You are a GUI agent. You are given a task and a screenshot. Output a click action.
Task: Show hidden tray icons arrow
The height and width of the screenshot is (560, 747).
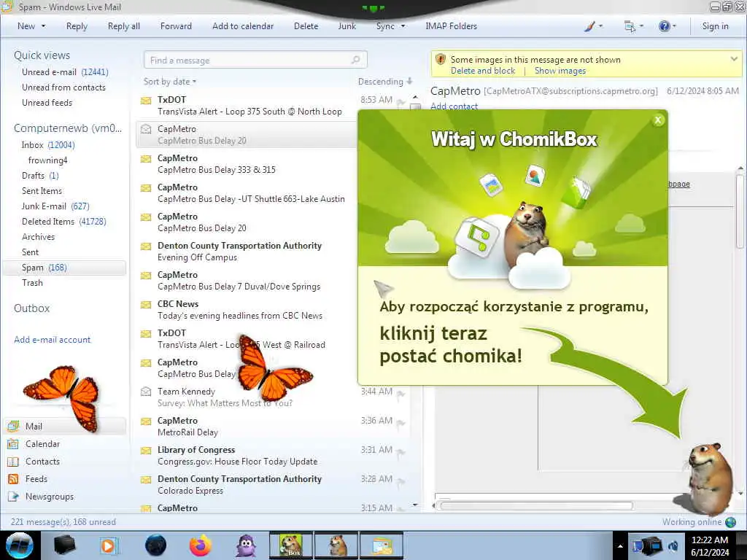coord(620,546)
